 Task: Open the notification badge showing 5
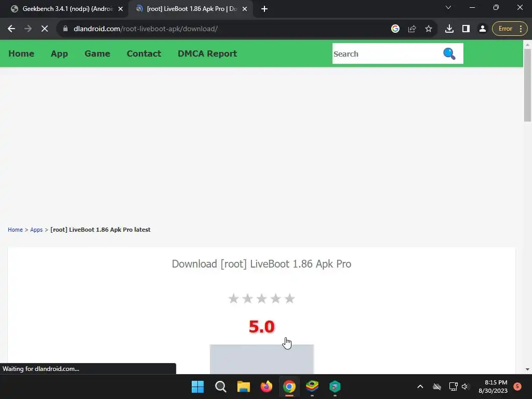point(517,387)
